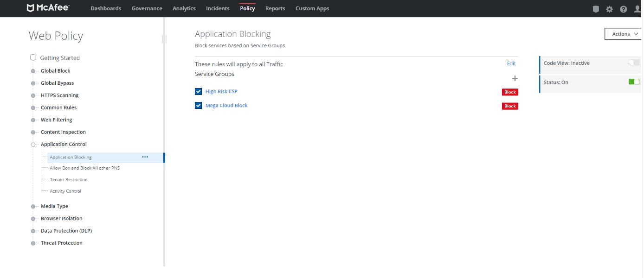644x278 pixels.
Task: Select the Tenant Restriction rule
Action: point(69,180)
